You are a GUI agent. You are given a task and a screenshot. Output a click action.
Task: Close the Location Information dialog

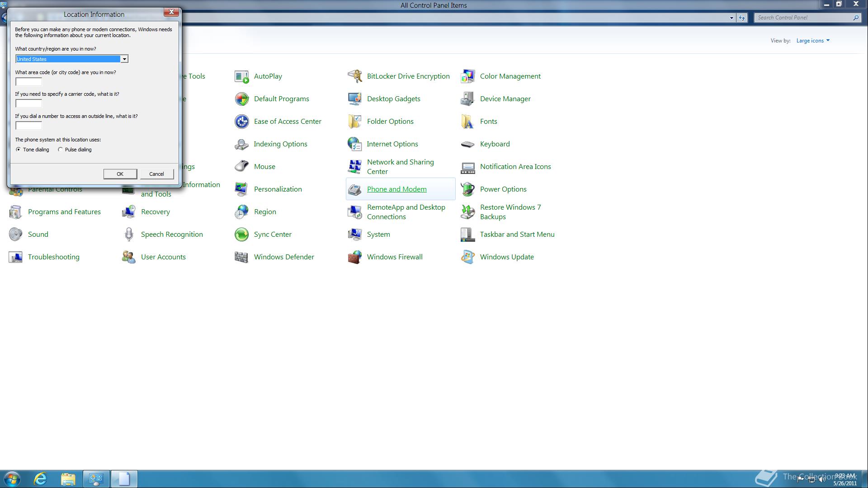[x=171, y=12]
